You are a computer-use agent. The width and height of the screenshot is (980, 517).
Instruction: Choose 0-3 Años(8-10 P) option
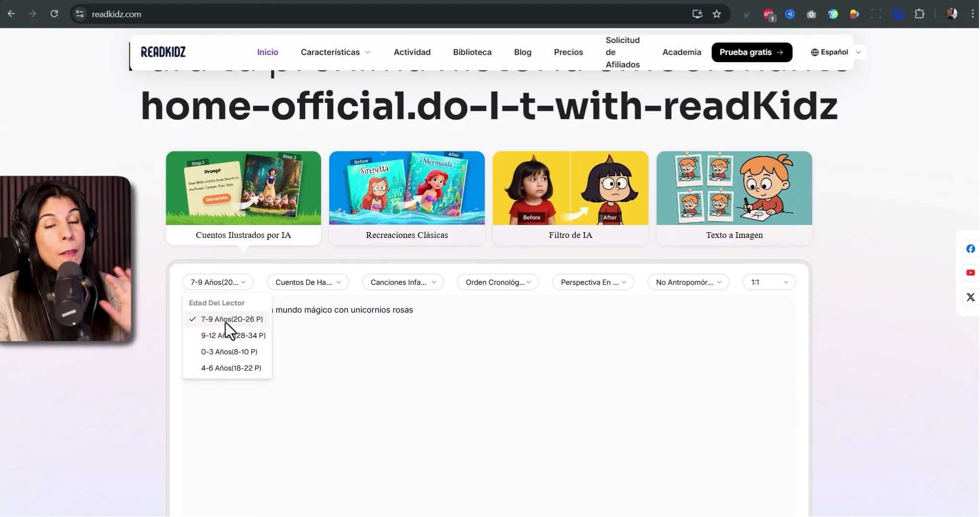tap(229, 352)
